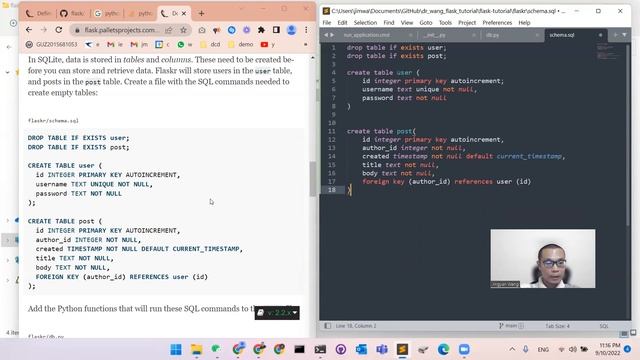
Task: Open Chrome side panel icon
Action: (276, 30)
